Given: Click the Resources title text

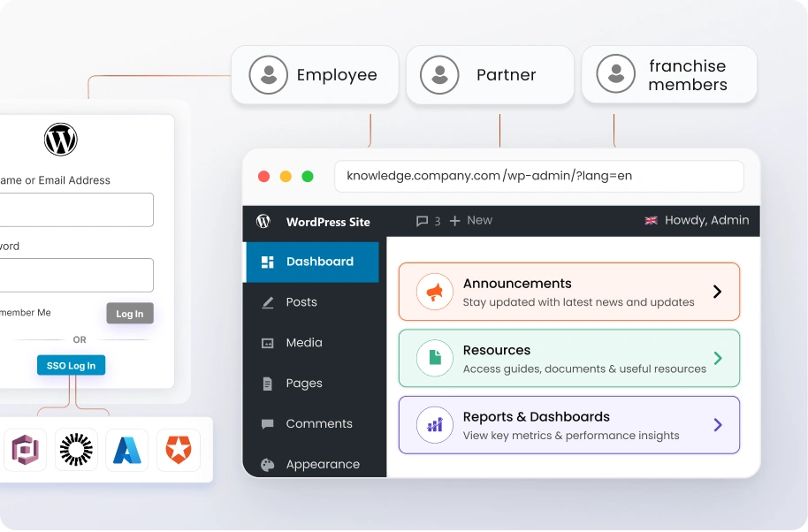Looking at the screenshot, I should coord(496,350).
